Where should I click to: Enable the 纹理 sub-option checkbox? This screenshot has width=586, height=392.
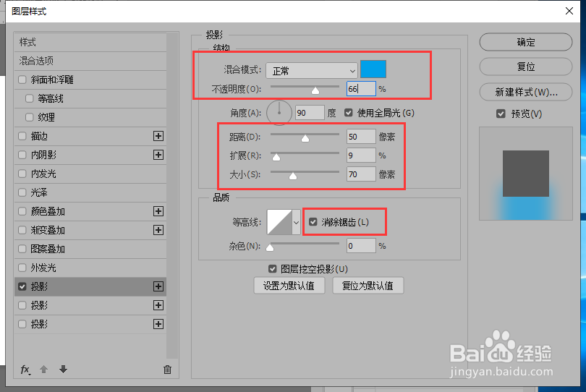pyautogui.click(x=30, y=117)
